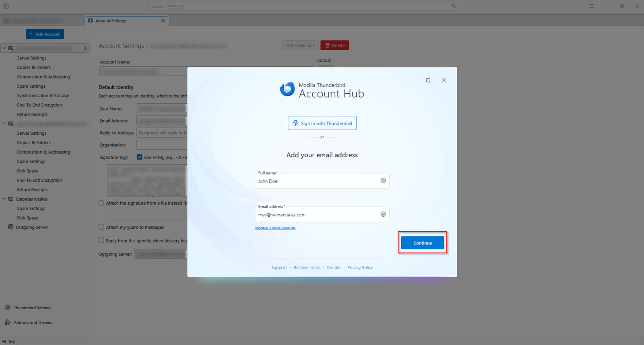This screenshot has height=345, width=644.
Task: Open the Manual Configuration link
Action: (275, 228)
